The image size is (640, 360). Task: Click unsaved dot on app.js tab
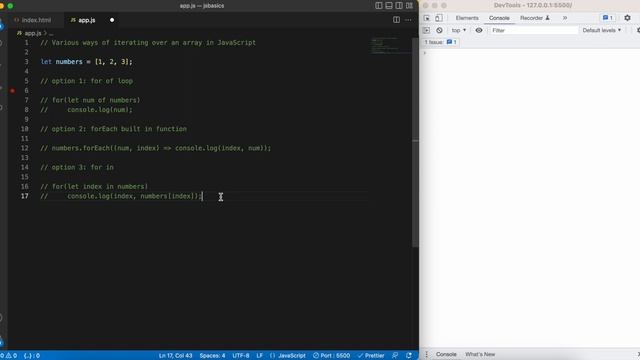[112, 20]
